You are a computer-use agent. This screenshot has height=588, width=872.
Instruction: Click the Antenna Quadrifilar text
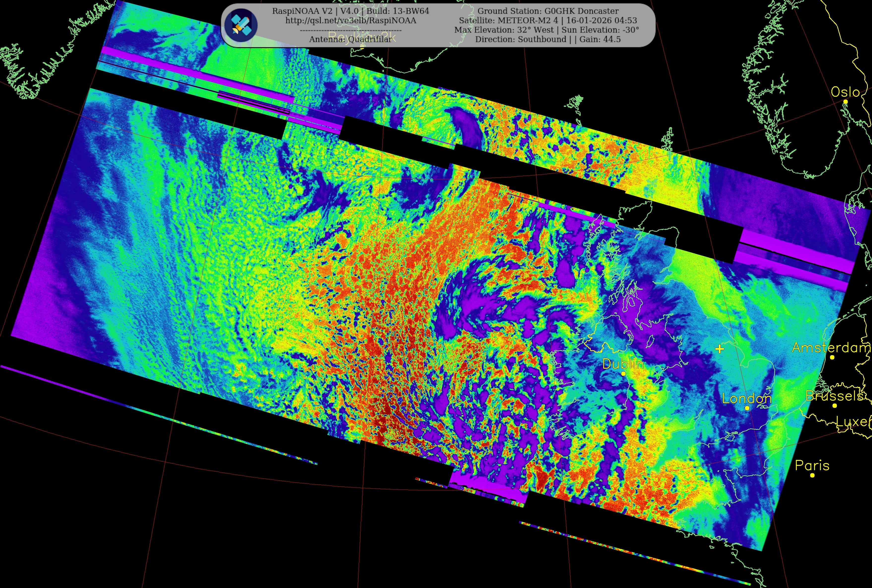point(350,39)
